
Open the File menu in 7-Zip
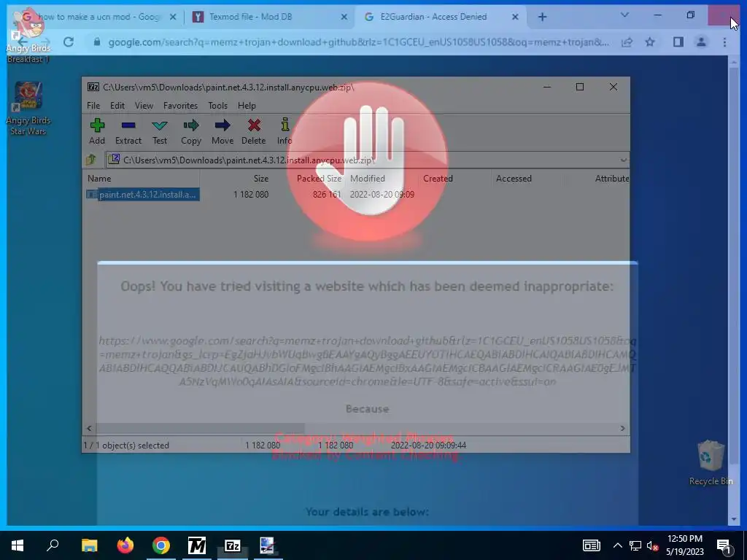click(93, 106)
